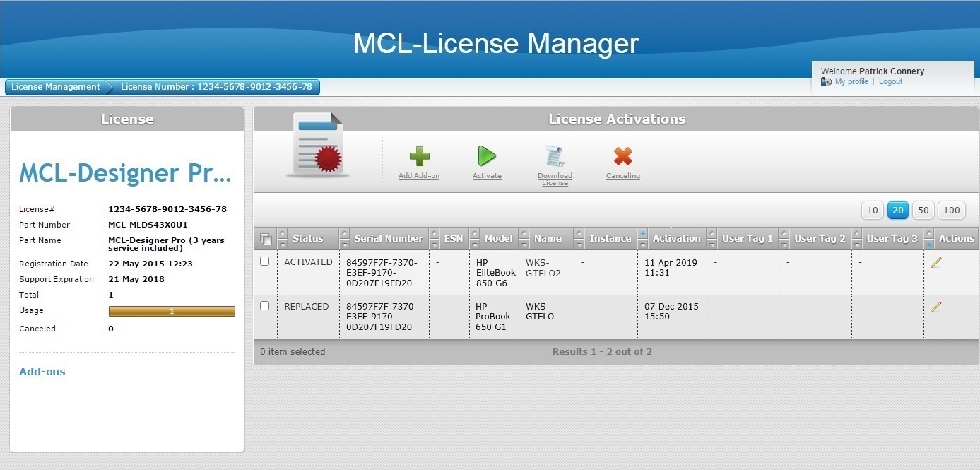Click the user profile icon beside My profile
Screen dimensions: 980x470
[826, 82]
